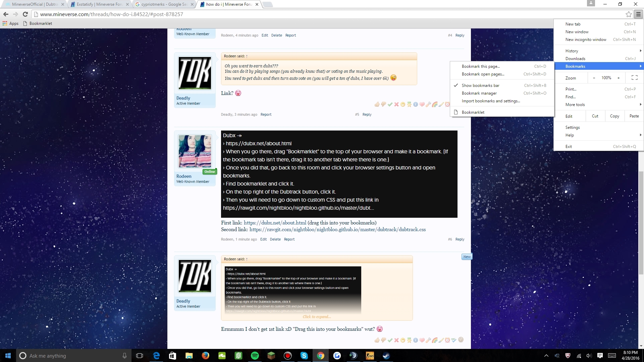The width and height of the screenshot is (644, 362).
Task: Reply to post #6
Action: click(x=460, y=239)
